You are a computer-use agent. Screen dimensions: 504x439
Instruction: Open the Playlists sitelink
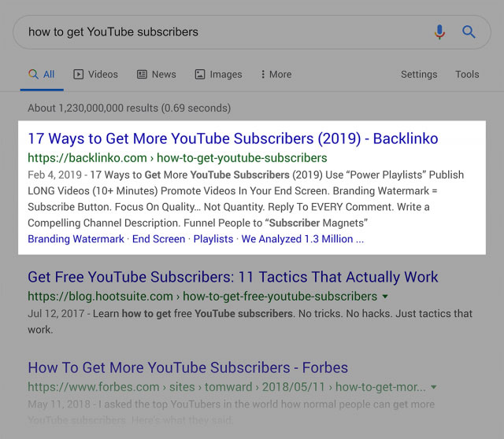click(213, 239)
